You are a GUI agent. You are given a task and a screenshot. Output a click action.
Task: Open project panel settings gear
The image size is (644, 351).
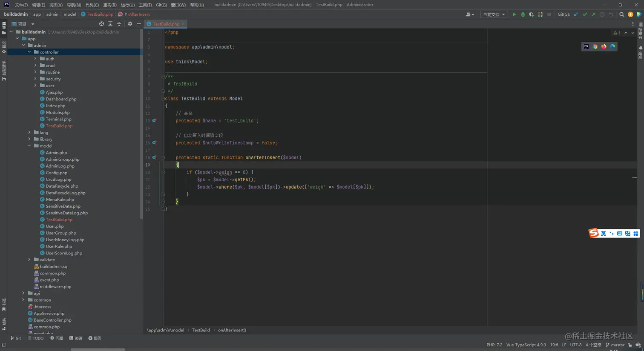[x=130, y=24]
